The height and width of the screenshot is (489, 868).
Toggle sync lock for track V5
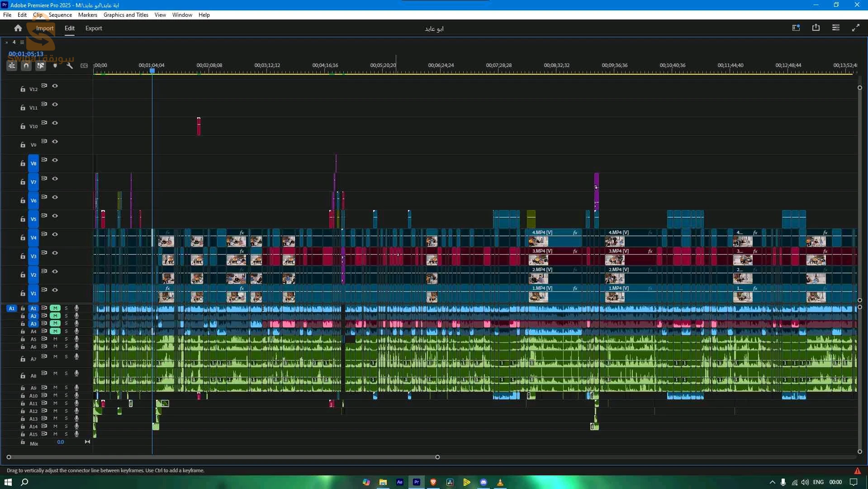click(44, 216)
